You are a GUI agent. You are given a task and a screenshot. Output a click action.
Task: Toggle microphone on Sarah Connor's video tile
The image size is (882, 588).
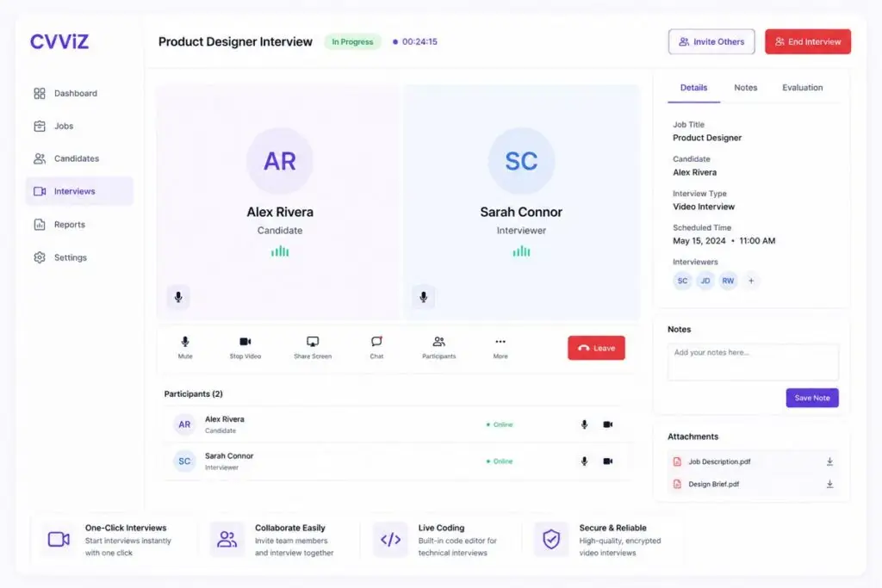click(424, 297)
